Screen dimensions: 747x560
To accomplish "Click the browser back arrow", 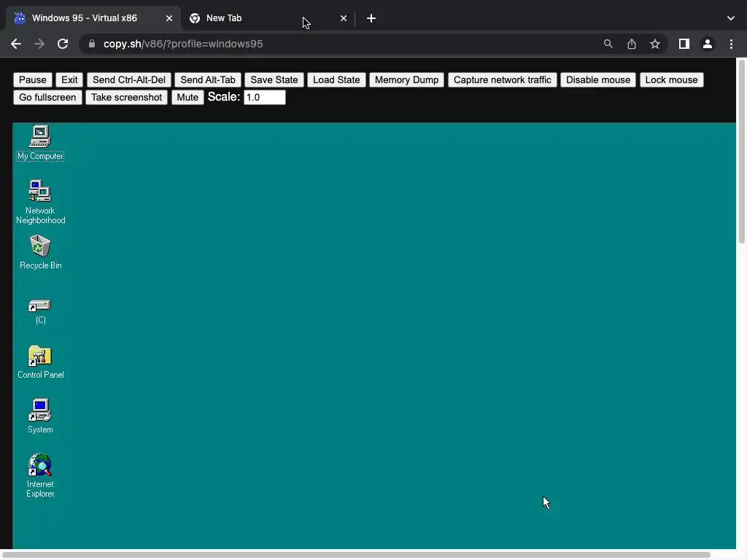I will coord(16,44).
